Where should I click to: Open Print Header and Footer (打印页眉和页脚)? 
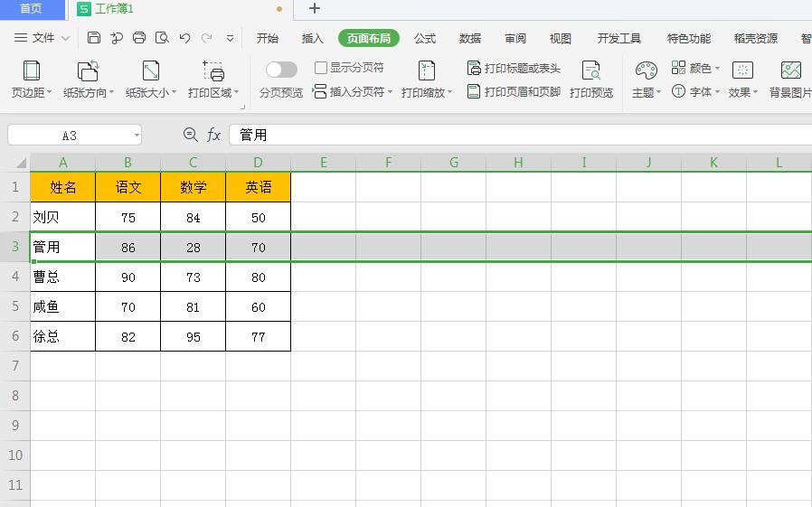(x=474, y=91)
